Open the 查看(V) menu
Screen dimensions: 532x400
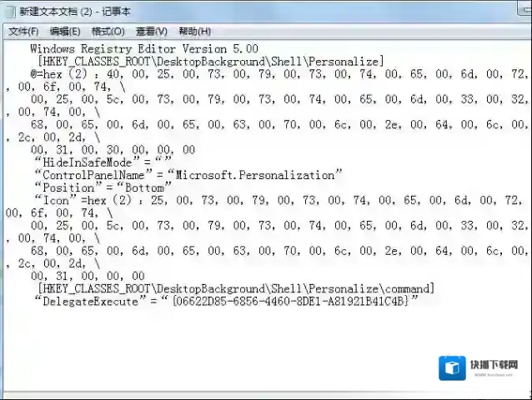click(151, 32)
